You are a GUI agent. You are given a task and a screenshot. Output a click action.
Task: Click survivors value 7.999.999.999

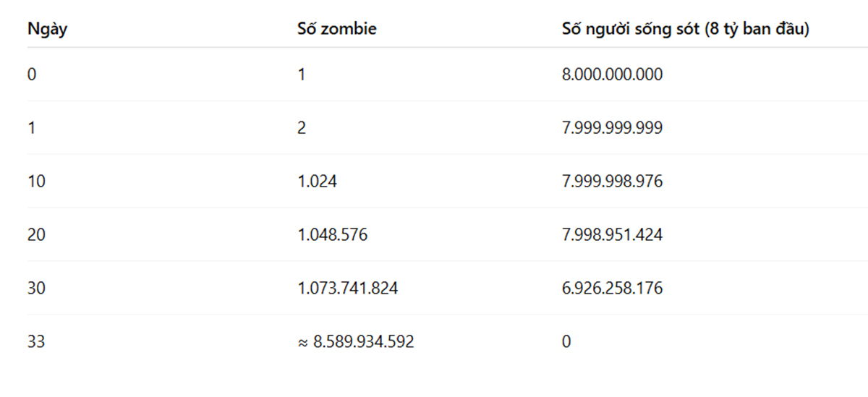tap(612, 128)
